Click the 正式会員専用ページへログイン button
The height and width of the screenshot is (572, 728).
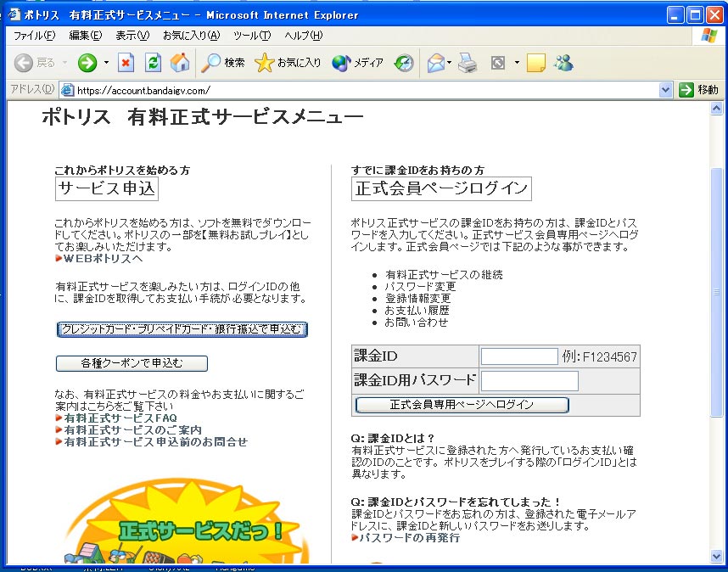pyautogui.click(x=462, y=405)
